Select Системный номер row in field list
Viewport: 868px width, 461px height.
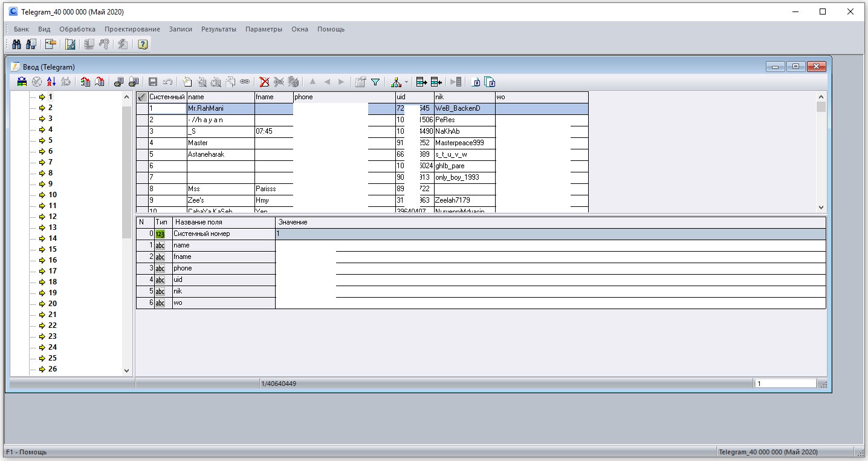click(x=481, y=234)
